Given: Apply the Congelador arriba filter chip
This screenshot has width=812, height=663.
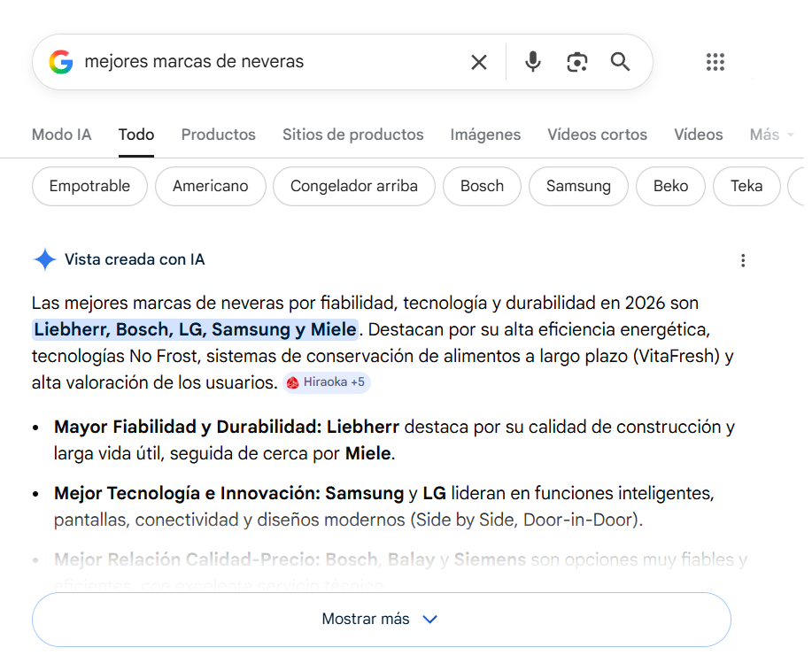Looking at the screenshot, I should coord(353,186).
